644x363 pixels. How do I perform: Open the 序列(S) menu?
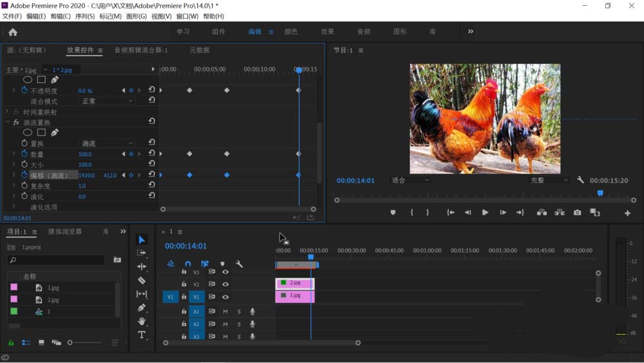pyautogui.click(x=85, y=16)
